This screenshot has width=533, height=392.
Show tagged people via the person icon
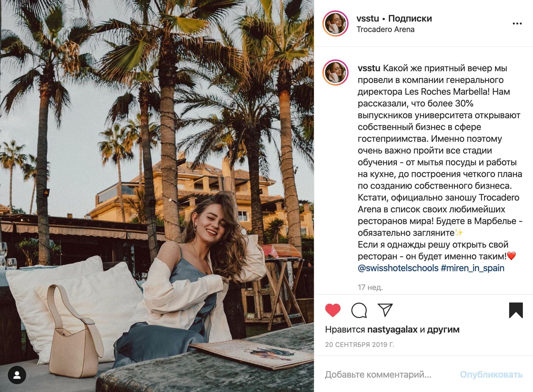[17, 375]
